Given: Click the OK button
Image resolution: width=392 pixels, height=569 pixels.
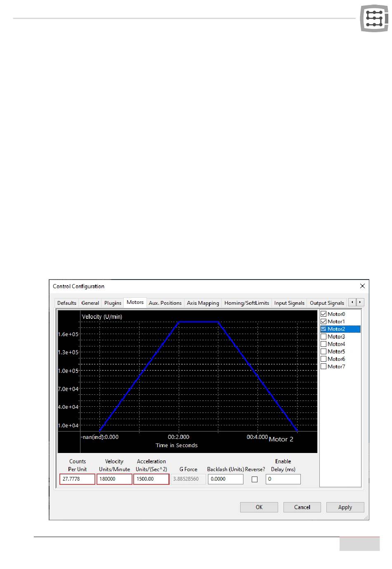Looking at the screenshot, I should point(259,507).
